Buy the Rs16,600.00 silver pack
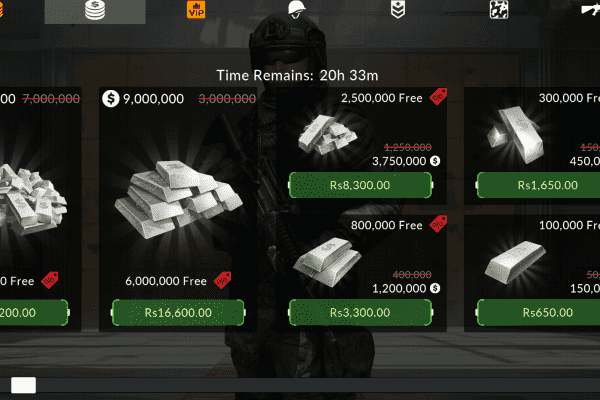Viewport: 600px width, 400px height. pos(178,313)
